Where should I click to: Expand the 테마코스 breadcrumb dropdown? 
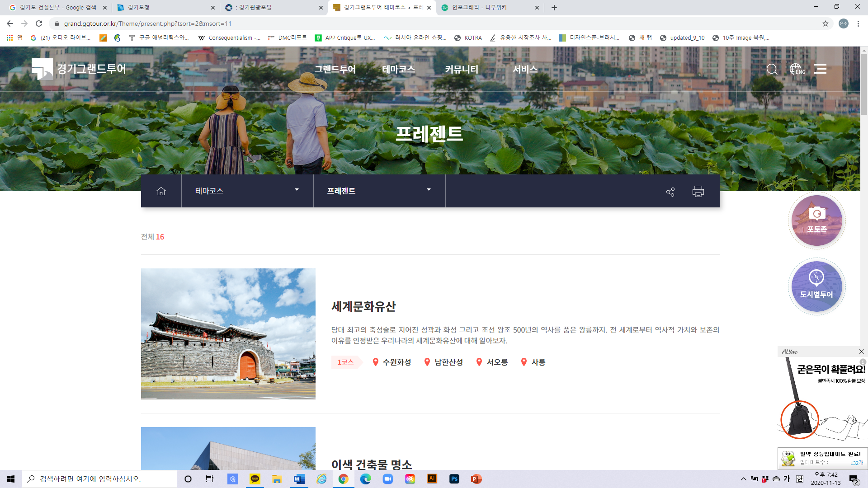tap(247, 191)
